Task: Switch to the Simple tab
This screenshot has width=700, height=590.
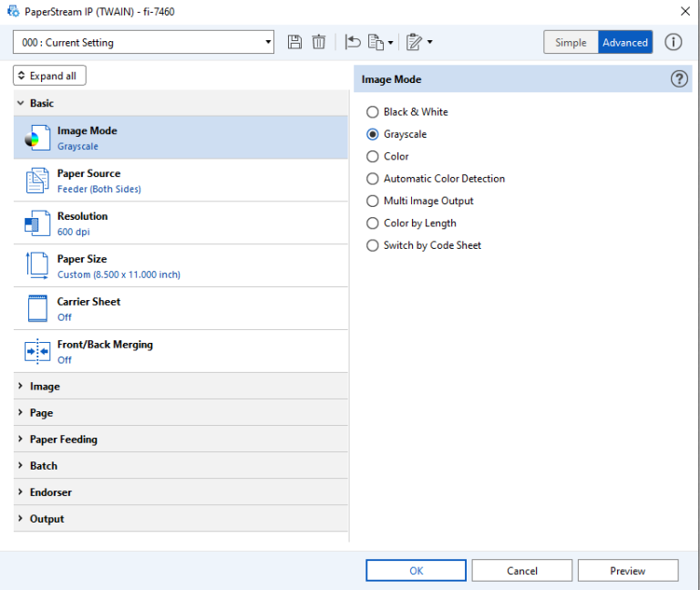Action: pos(571,43)
